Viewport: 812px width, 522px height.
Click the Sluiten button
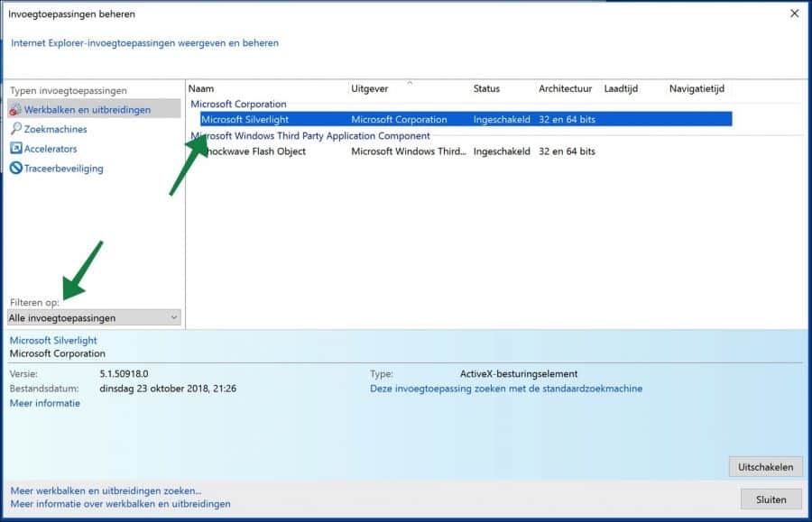771,499
